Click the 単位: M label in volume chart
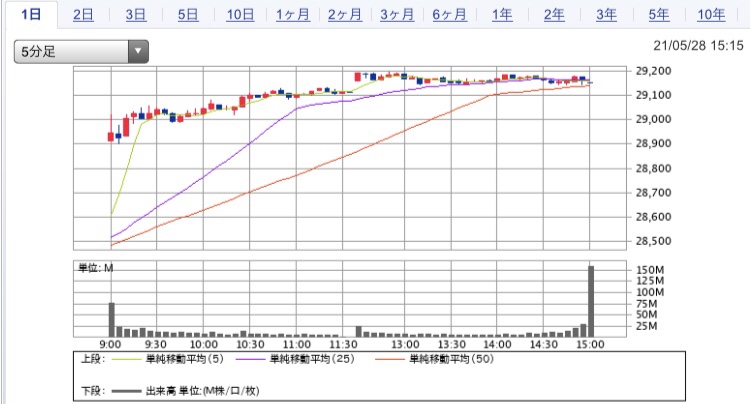750x404 pixels. [x=96, y=268]
